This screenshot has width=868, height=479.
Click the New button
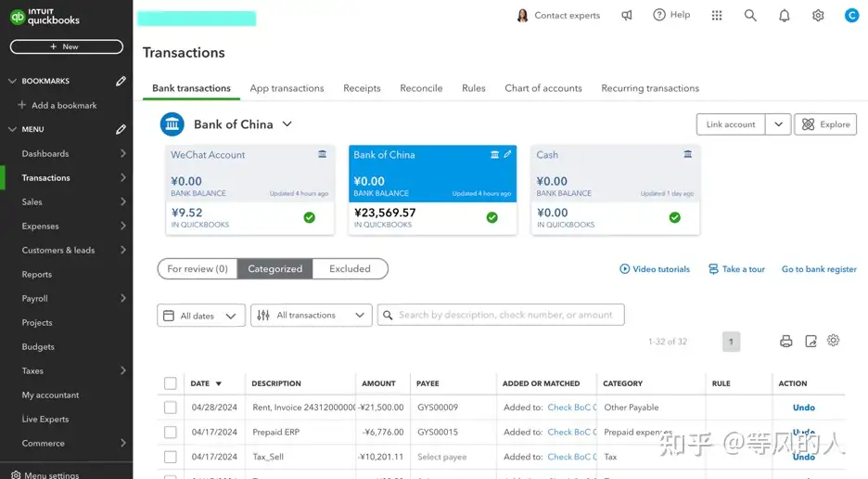click(67, 46)
